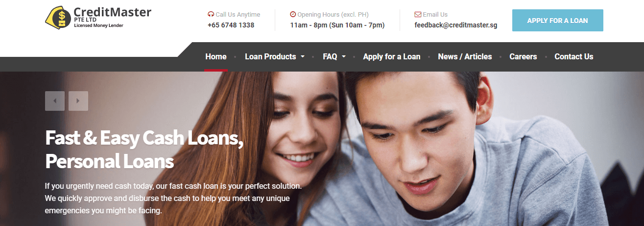
Task: Open the Loan Products menu
Action: click(x=270, y=57)
